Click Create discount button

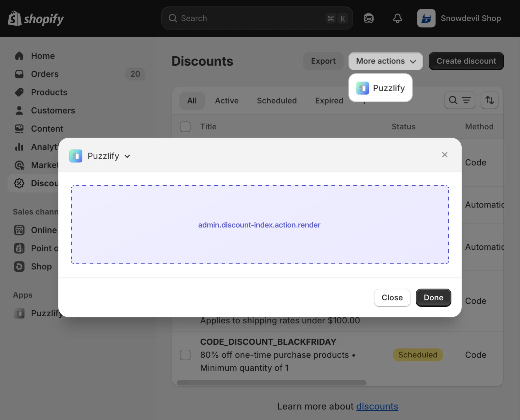coord(466,61)
